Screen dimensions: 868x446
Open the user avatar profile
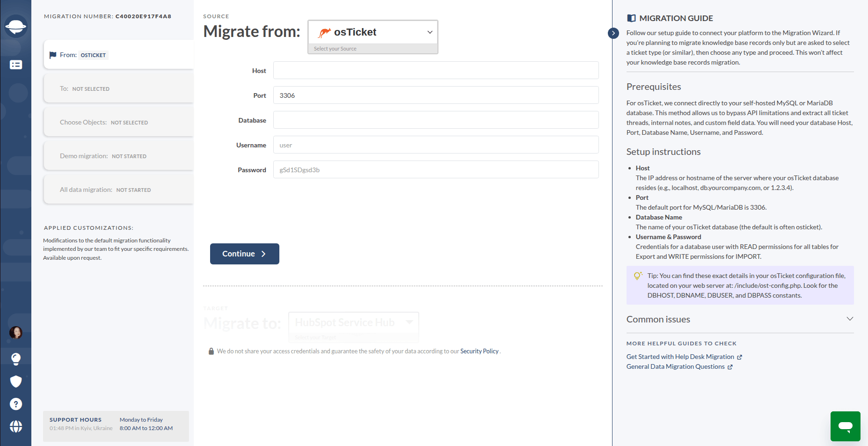[x=16, y=332]
